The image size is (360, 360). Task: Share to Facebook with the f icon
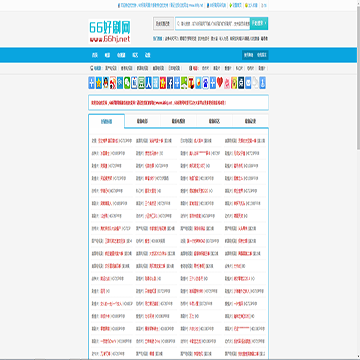pos(170,83)
